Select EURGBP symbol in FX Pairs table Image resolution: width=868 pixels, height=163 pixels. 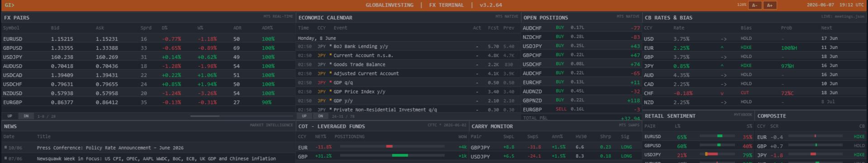coord(13,102)
